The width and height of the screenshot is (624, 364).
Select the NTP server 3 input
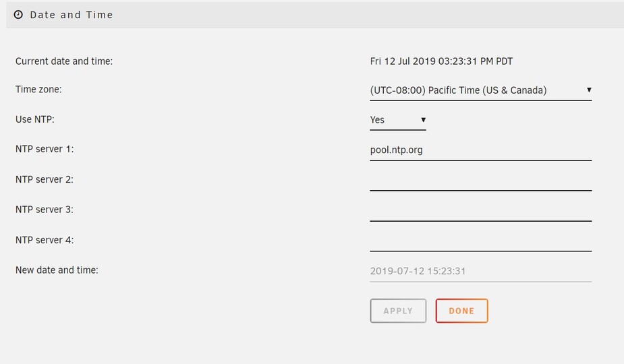click(x=480, y=210)
